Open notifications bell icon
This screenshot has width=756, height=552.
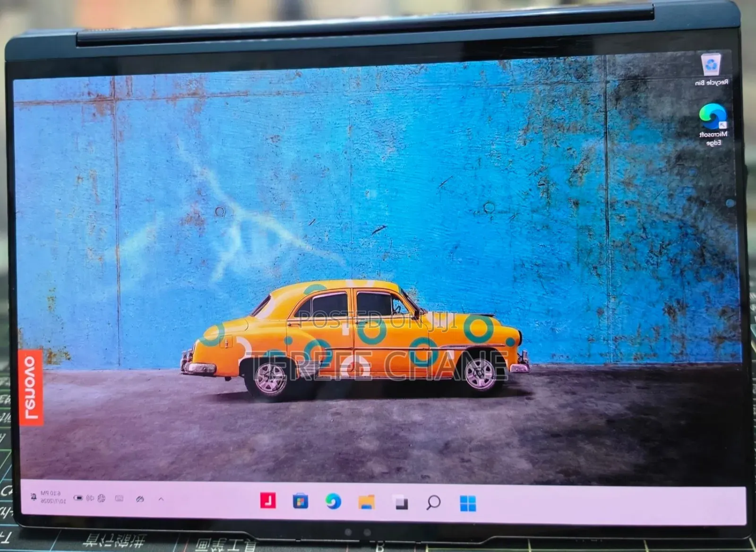33,497
